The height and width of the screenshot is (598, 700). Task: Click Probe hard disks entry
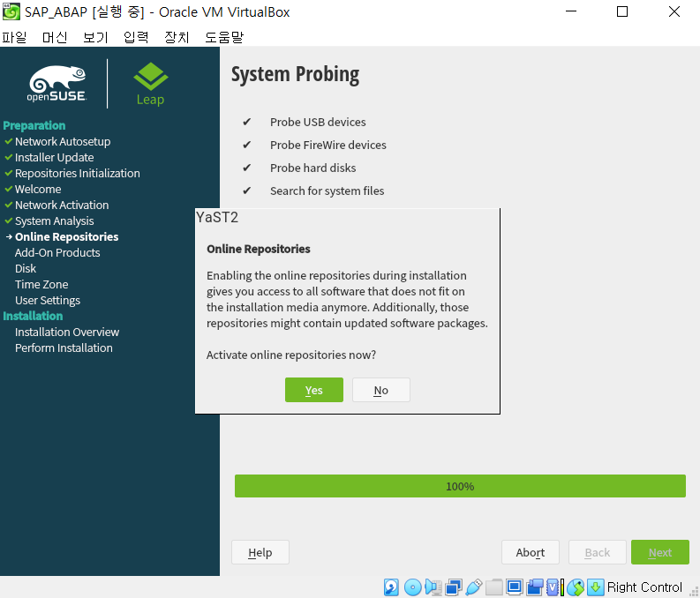(313, 168)
